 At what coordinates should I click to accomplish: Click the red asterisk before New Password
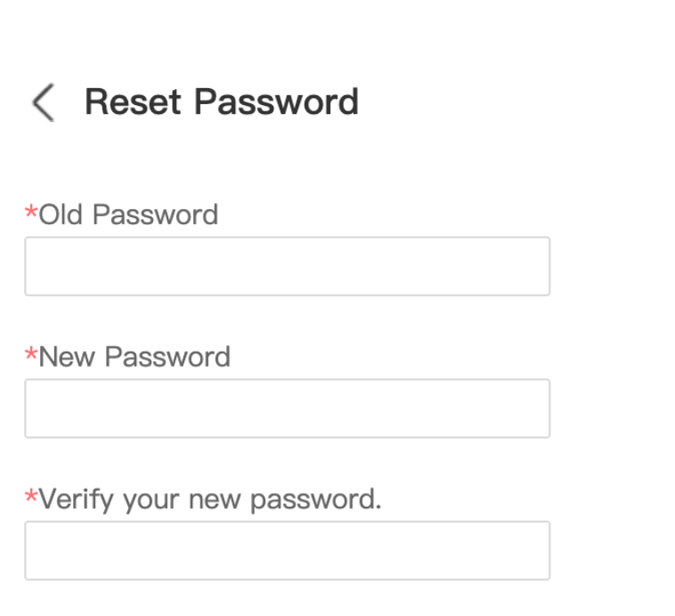click(x=31, y=355)
